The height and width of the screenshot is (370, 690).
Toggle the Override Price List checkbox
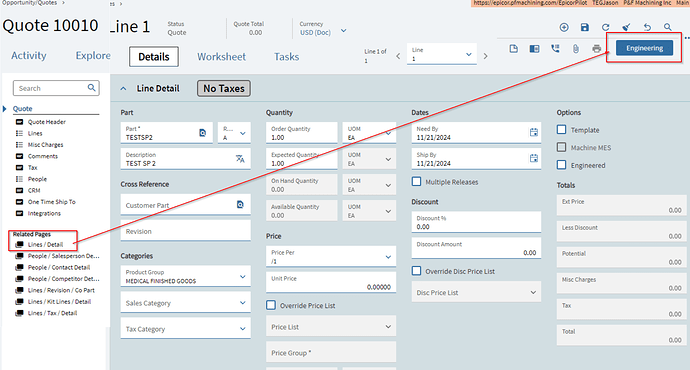point(271,305)
